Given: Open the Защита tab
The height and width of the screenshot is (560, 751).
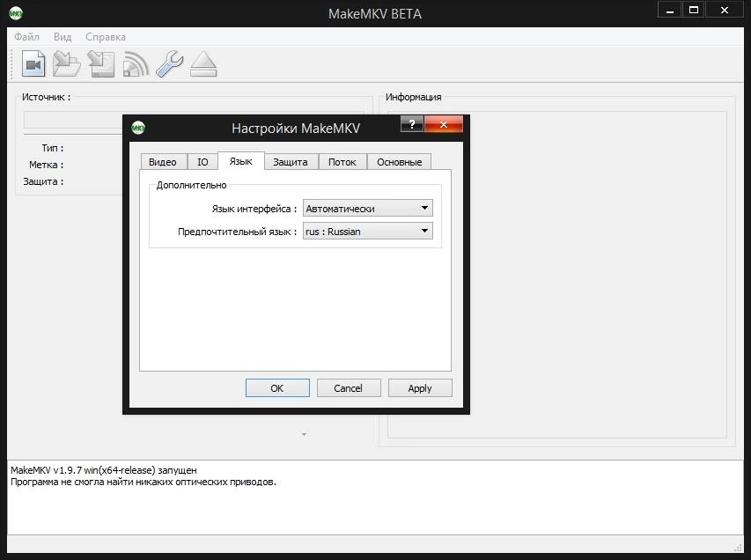Looking at the screenshot, I should [x=291, y=162].
